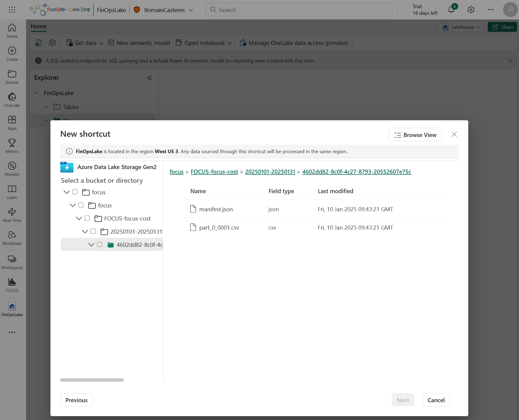Click inside the Search field
The image size is (519, 420).
tap(301, 10)
